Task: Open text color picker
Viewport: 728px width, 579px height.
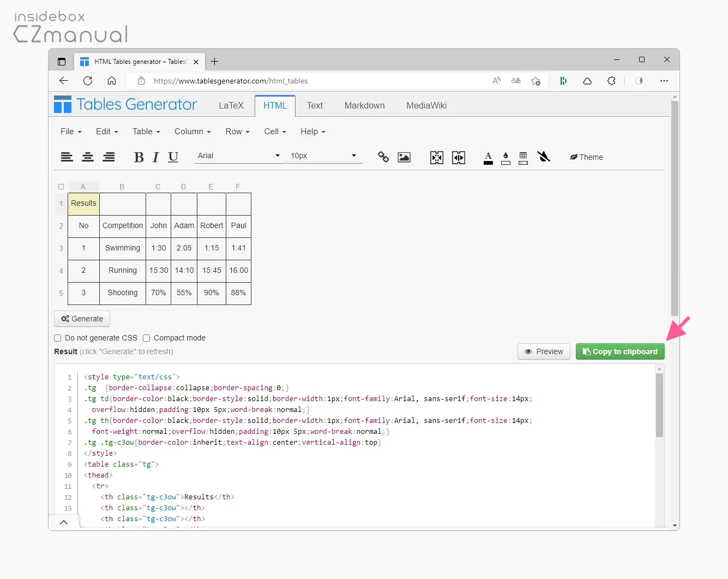Action: pos(488,158)
